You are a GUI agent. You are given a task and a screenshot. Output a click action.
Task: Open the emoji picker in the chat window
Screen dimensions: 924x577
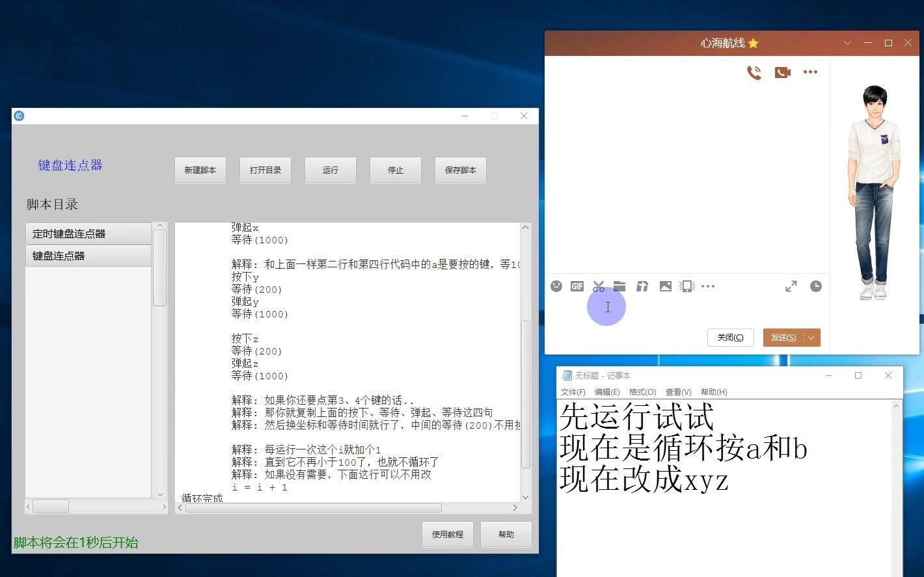tap(556, 286)
